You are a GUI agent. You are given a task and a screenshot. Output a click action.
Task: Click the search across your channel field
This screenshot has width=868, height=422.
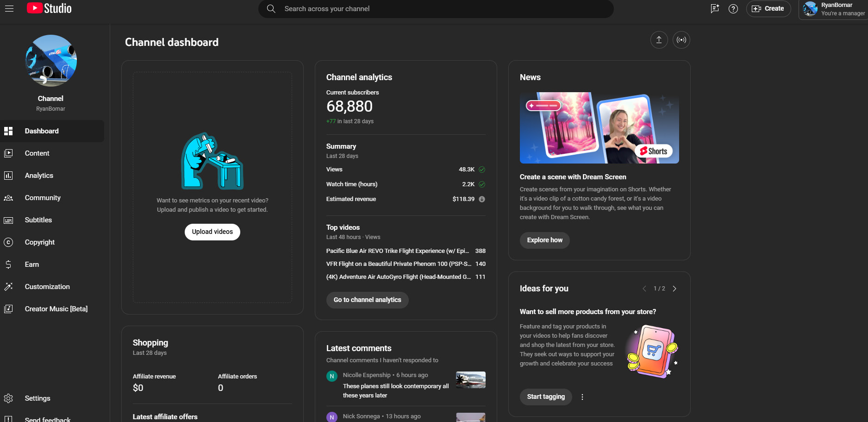tap(436, 9)
